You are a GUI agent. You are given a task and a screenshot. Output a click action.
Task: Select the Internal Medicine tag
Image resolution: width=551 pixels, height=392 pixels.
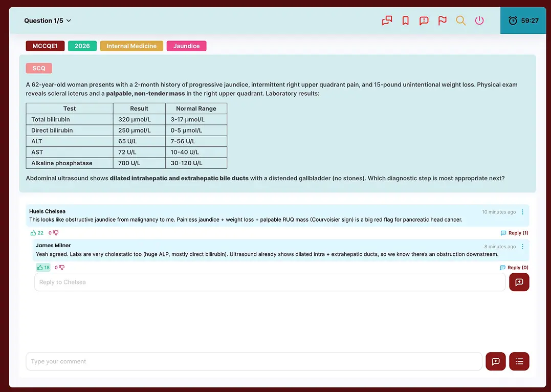pyautogui.click(x=131, y=46)
